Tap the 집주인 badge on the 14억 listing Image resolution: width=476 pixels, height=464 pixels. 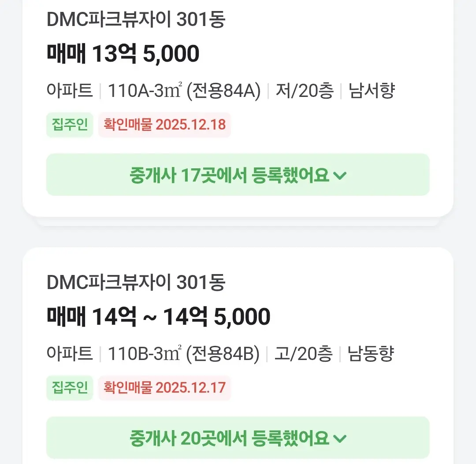tap(70, 388)
